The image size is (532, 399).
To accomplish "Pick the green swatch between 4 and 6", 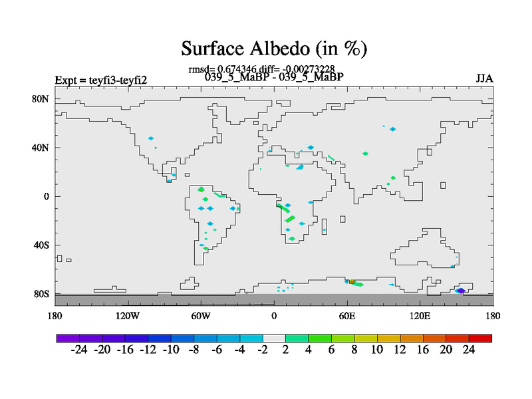I will coord(320,338).
